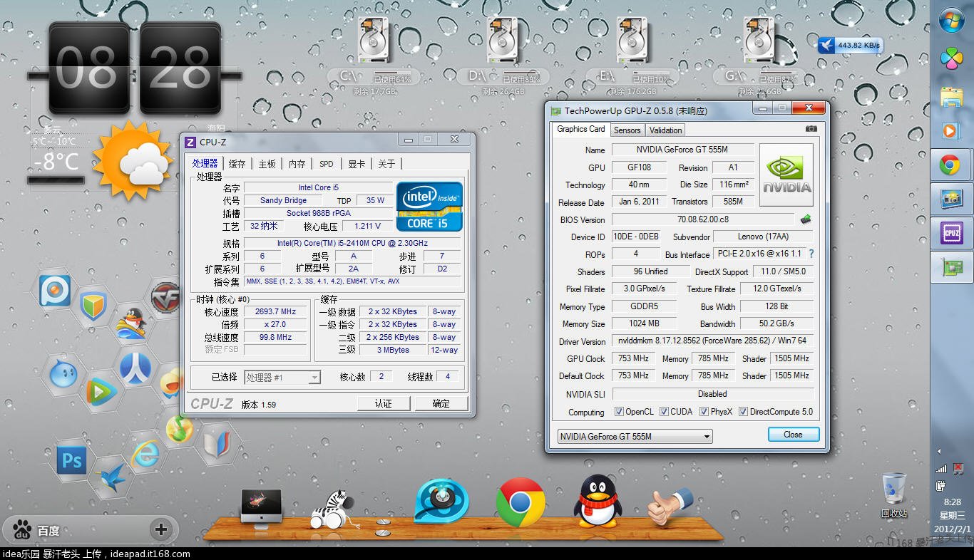This screenshot has height=560, width=974.
Task: Click the GPU-Z BIOS save chip icon
Action: click(x=806, y=219)
